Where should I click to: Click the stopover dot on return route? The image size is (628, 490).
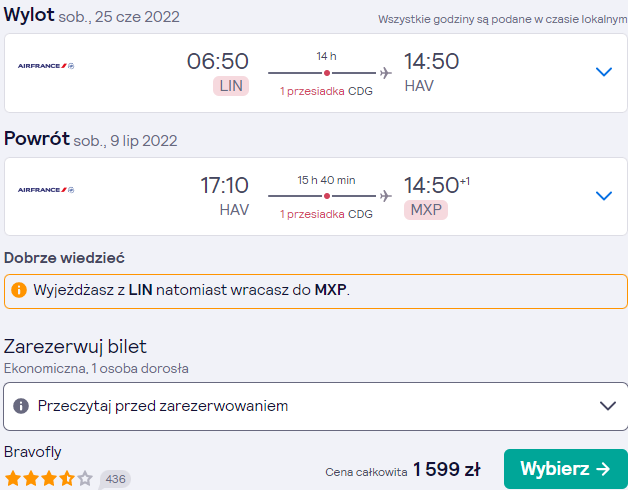pos(327,196)
